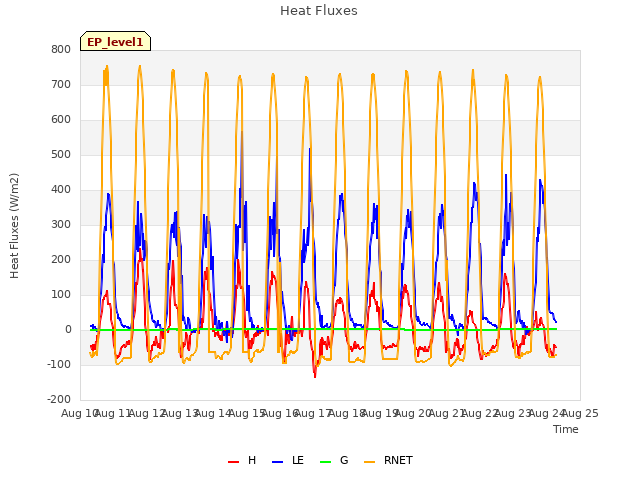Toggle the LE series legend entry
The height and width of the screenshot is (480, 640).
pos(288,460)
